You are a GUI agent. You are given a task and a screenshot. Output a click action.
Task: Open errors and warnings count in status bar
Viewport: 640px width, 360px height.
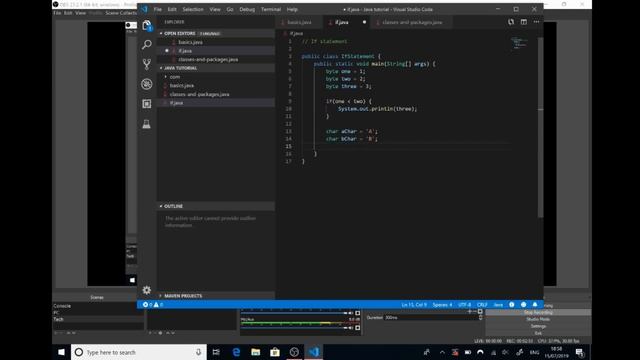pos(153,304)
